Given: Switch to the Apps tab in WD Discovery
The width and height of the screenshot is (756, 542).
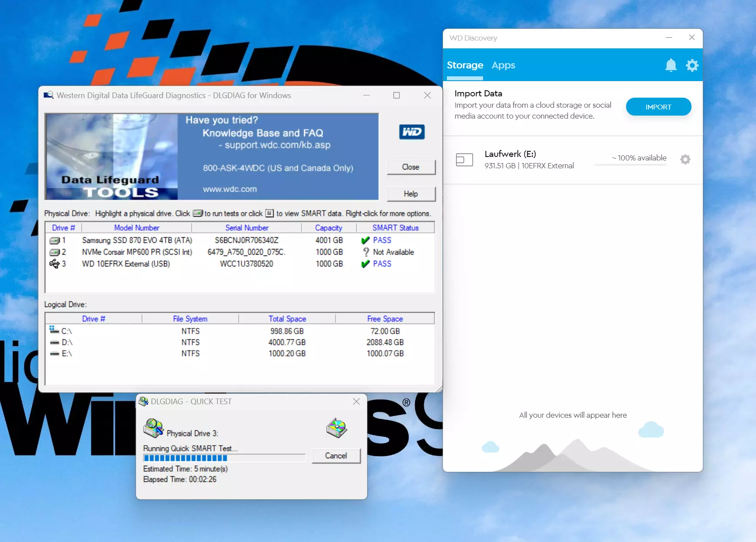Looking at the screenshot, I should [503, 65].
